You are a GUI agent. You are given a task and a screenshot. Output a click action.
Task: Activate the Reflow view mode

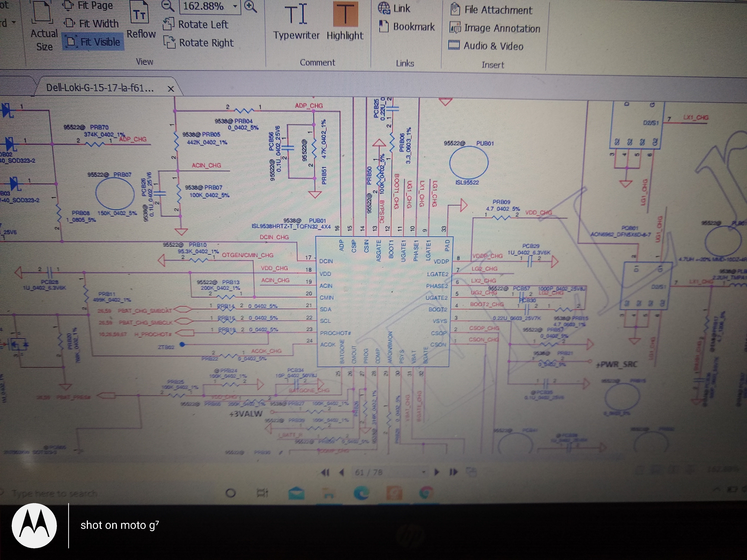(141, 20)
